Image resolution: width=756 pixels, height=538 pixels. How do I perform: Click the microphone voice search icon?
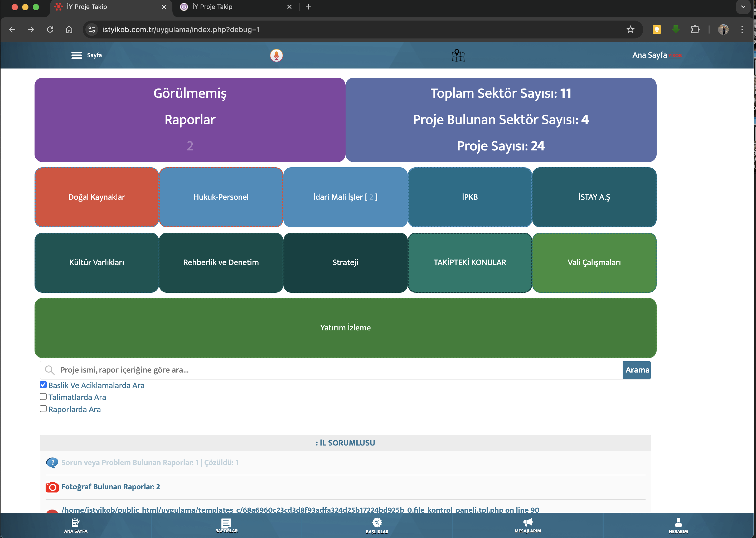pos(276,55)
